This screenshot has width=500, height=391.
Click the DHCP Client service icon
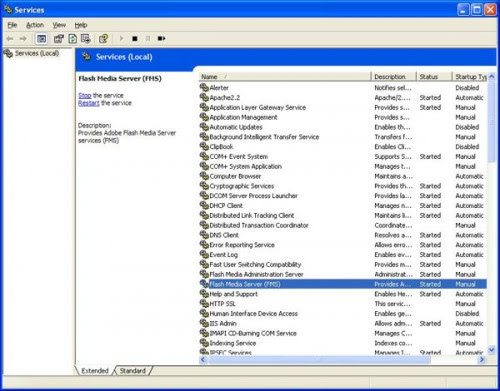(x=204, y=205)
